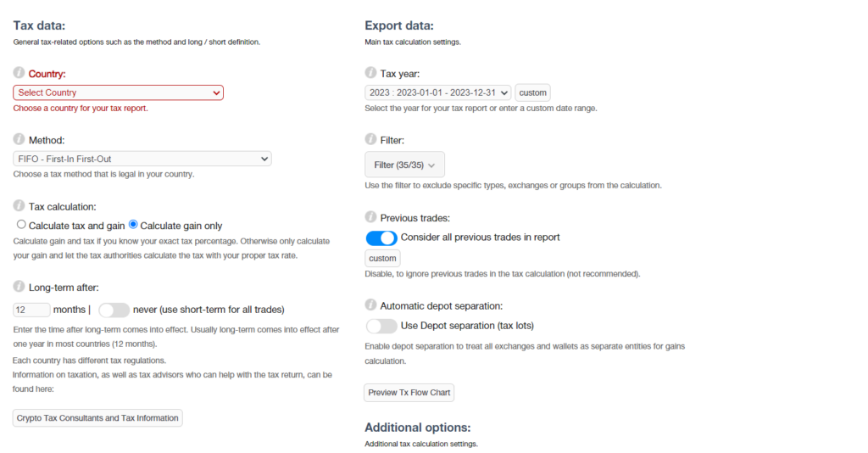Screen dimensions: 868x453
Task: Open the Tax calculation info icon
Action: coord(19,205)
